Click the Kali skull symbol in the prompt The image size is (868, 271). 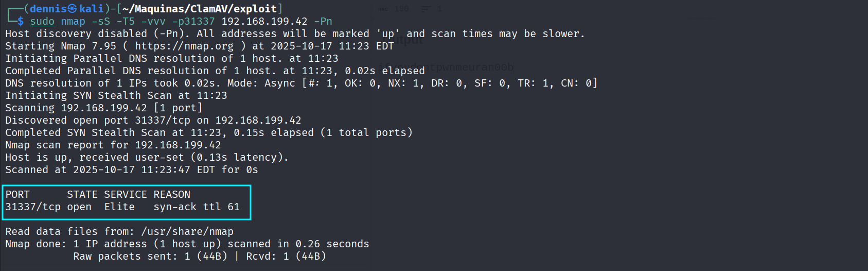click(73, 9)
